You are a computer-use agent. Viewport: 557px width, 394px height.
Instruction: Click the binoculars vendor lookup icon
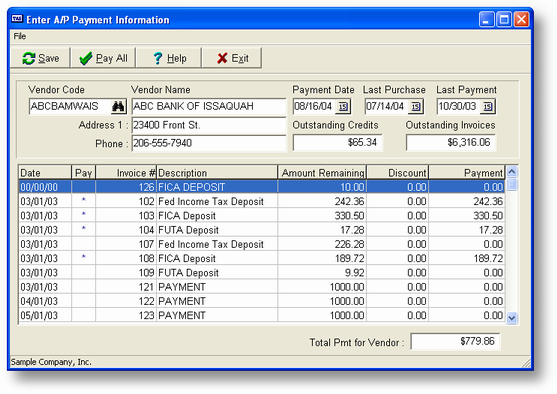(x=118, y=106)
